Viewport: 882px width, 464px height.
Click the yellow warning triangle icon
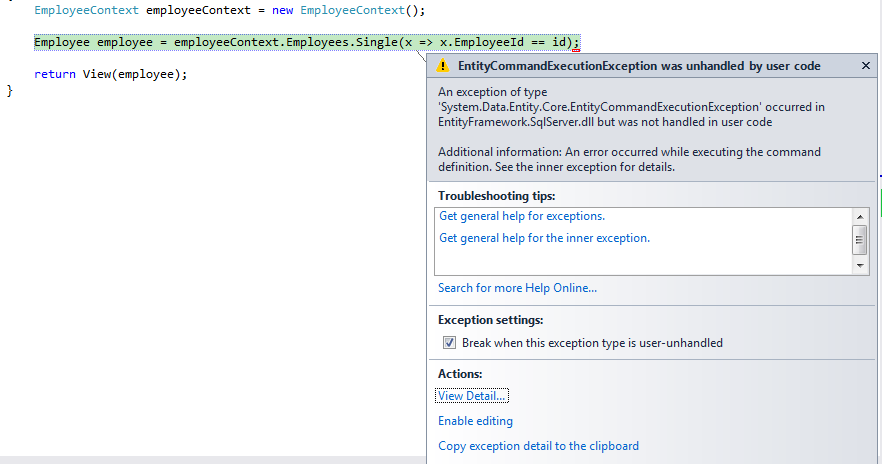coord(443,66)
